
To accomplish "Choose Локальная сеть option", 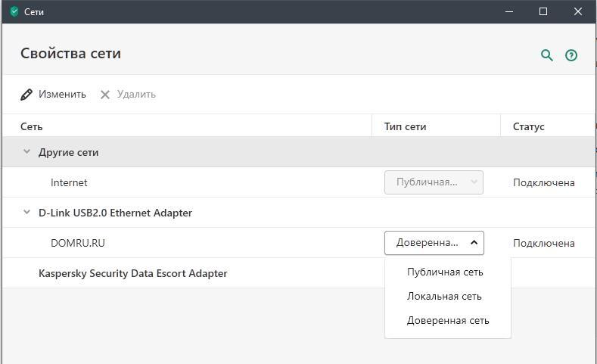I will [444, 297].
